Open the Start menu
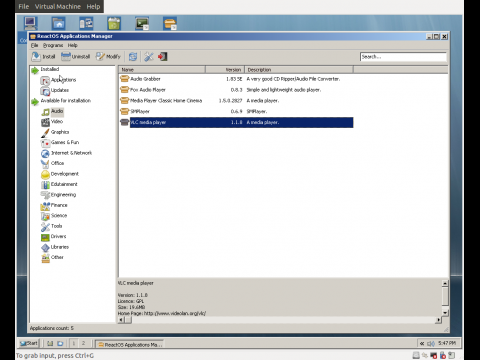 point(29,343)
